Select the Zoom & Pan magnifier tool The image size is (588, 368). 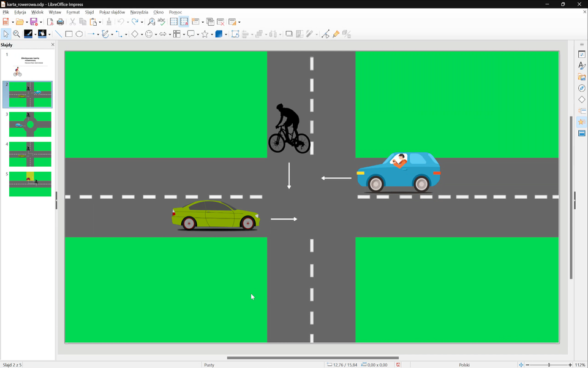[17, 34]
